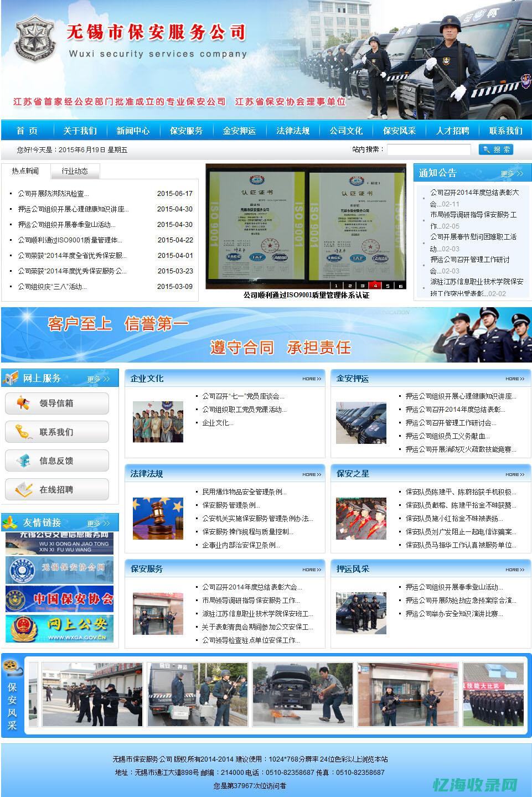Select the 联系我们 telephone icon
Viewport: 532px width, 797px height.
(23, 432)
